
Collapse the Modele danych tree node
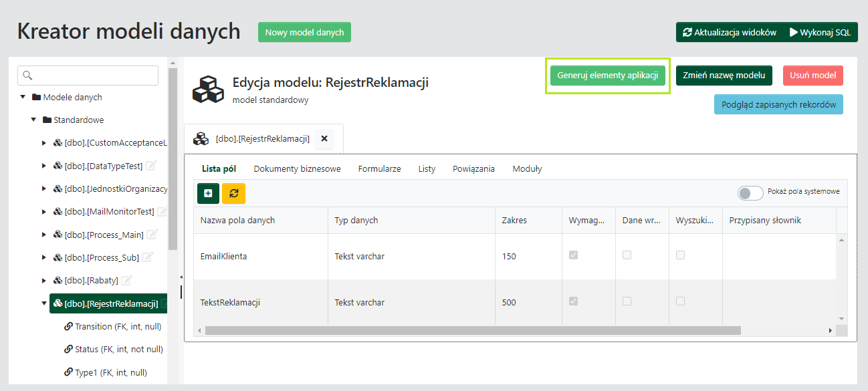pos(23,98)
